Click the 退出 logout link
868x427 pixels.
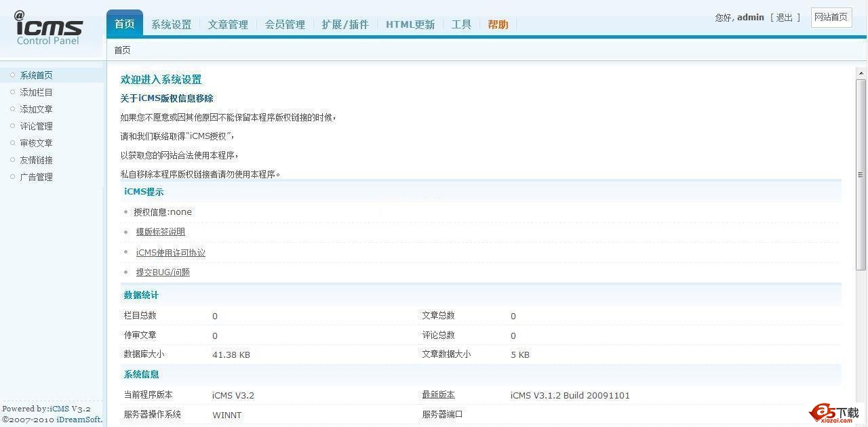tap(785, 18)
